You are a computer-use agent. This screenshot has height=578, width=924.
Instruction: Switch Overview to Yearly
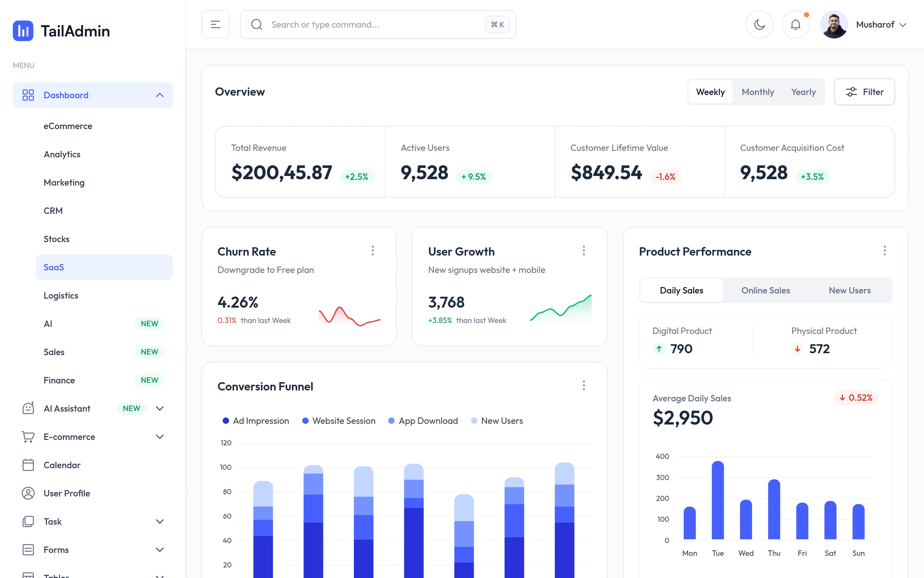pyautogui.click(x=803, y=92)
